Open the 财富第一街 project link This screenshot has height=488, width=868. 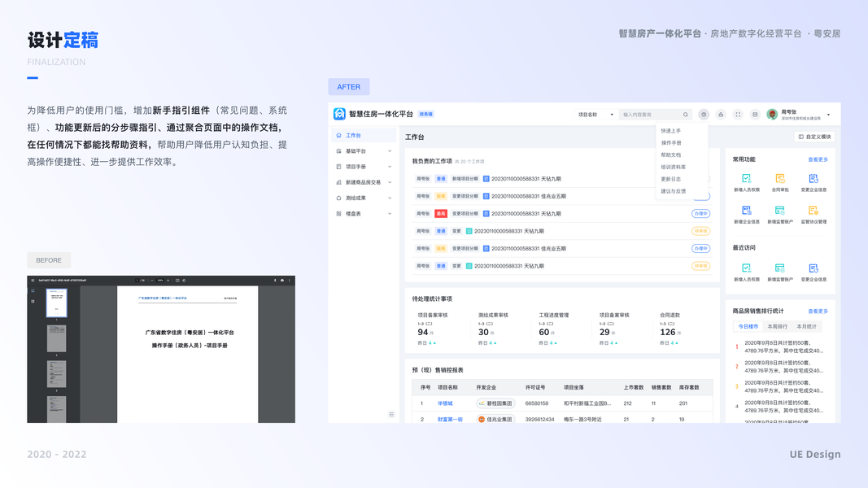click(450, 420)
